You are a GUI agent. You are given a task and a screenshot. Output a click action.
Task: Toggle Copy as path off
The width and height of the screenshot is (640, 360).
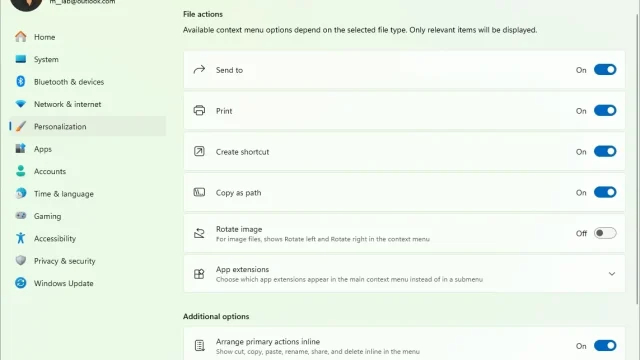[x=605, y=192]
